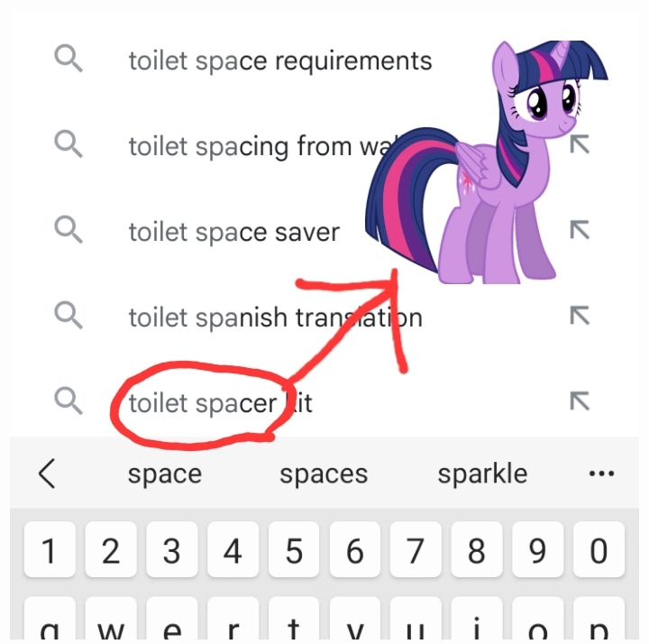Tap the fill-in arrow for "toilet spanish translation"
This screenshot has height=644, width=649.
click(x=580, y=315)
